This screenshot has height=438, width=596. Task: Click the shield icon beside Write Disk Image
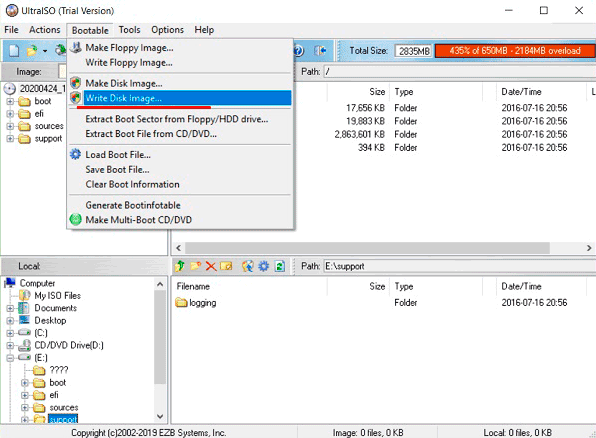click(x=76, y=98)
